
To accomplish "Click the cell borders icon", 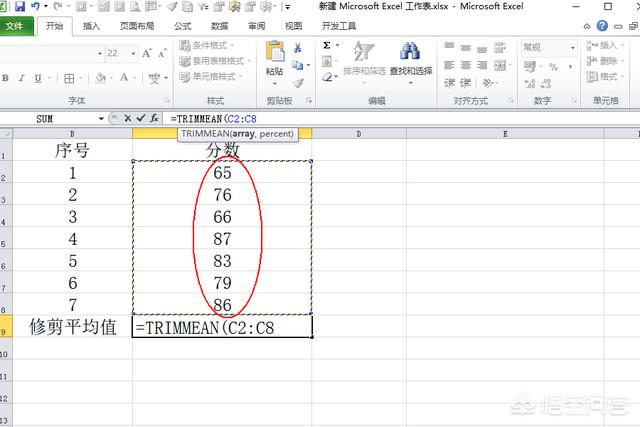I will [x=69, y=78].
